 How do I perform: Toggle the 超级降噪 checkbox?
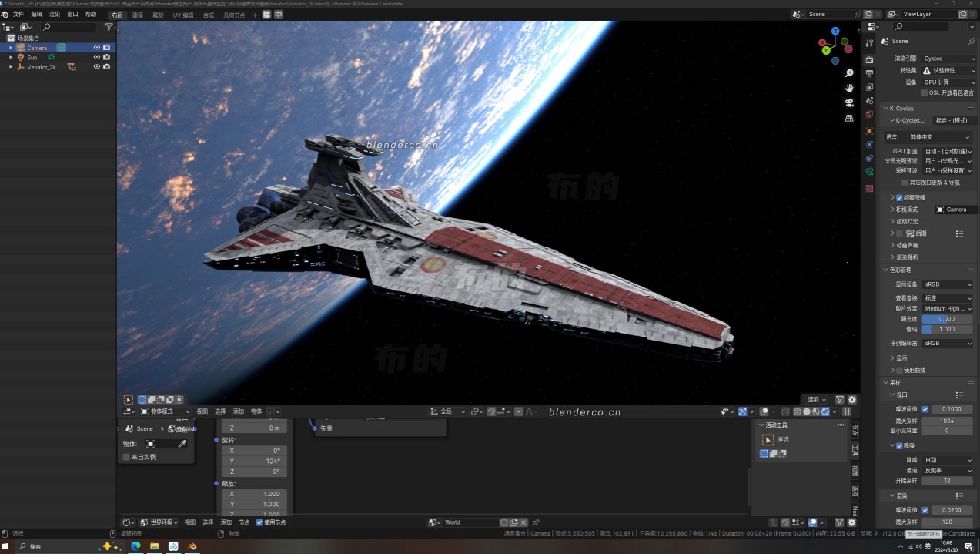coord(899,198)
